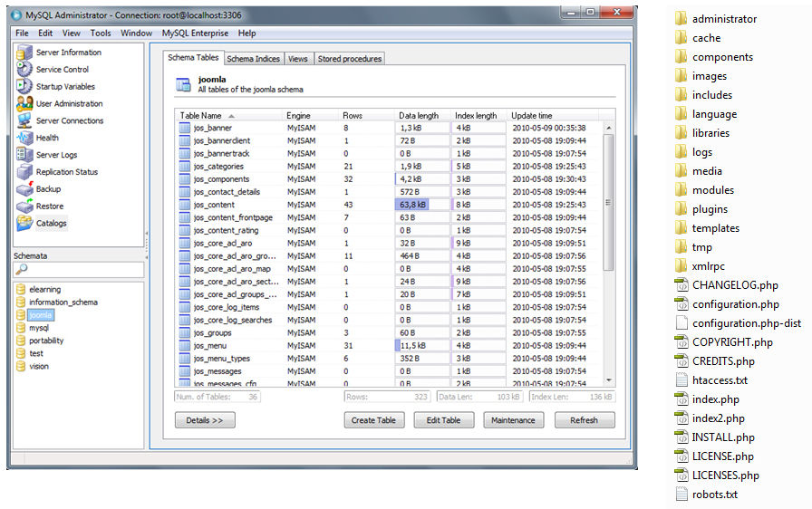Select the mysql schema database icon
This screenshot has width=812, height=509.
21,328
